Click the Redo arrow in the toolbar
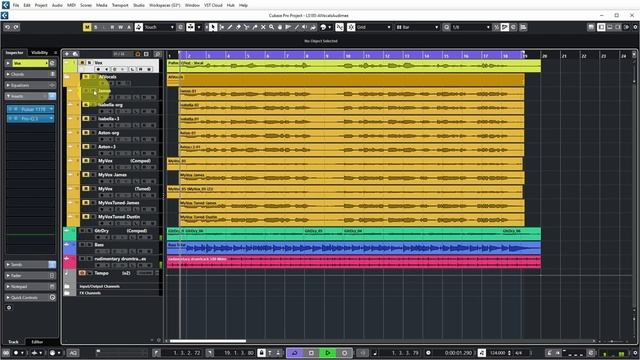640x360 pixels. click(x=16, y=27)
